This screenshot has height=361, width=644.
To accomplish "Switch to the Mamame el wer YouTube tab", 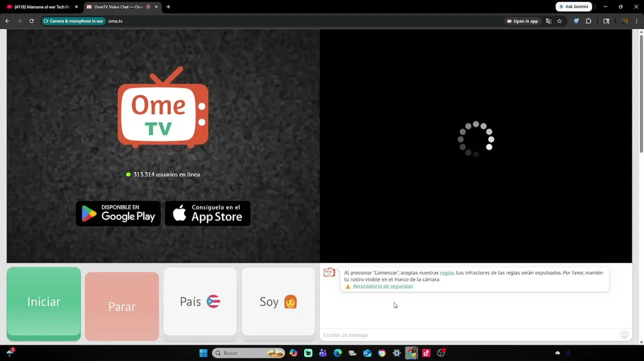I will pos(42,7).
